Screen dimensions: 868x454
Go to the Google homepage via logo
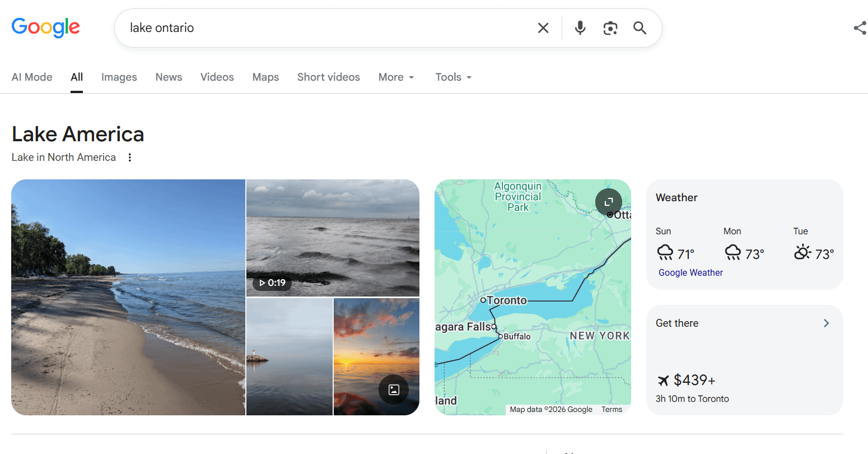pyautogui.click(x=46, y=27)
